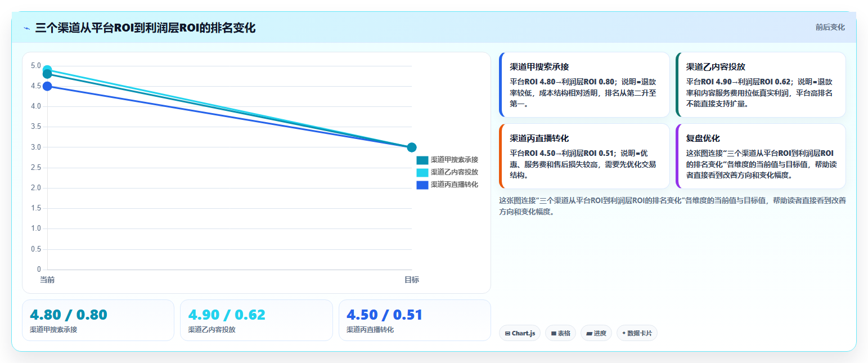Click the gray summary paragraph below the cards
Viewport: 868px width, 363px height.
click(673, 207)
